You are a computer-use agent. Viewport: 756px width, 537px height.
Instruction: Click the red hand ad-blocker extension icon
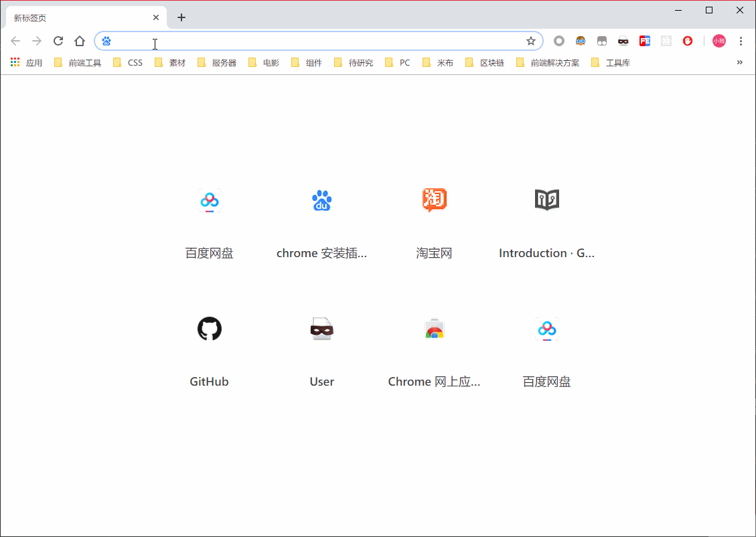pos(688,41)
